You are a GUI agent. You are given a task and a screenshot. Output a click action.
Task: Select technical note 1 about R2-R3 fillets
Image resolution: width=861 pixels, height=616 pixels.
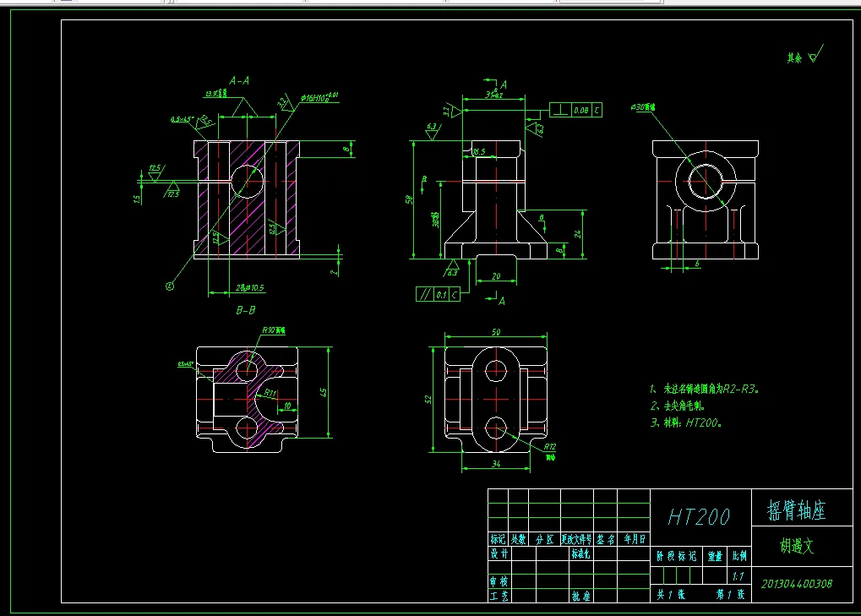[x=705, y=389]
